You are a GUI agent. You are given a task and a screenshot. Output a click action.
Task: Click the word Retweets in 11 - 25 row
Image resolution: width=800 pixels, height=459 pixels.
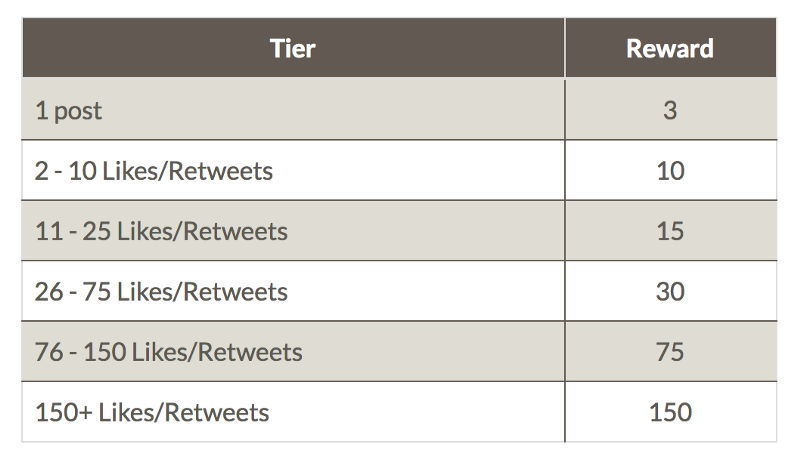click(235, 231)
